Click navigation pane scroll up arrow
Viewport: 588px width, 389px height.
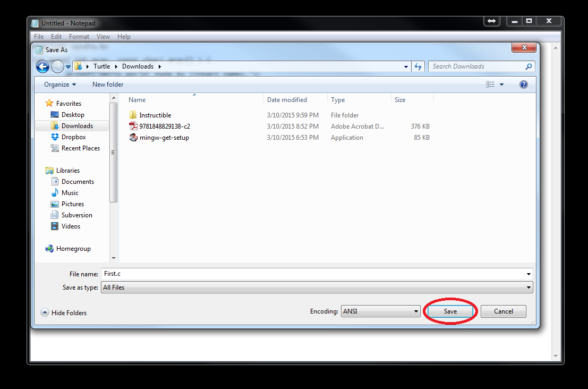tap(113, 98)
